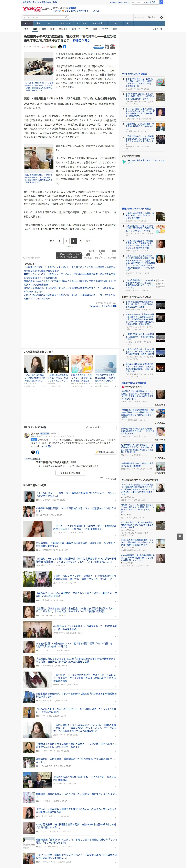This screenshot has width=186, height=868.
Task: Open article page 4
Action: point(66,241)
